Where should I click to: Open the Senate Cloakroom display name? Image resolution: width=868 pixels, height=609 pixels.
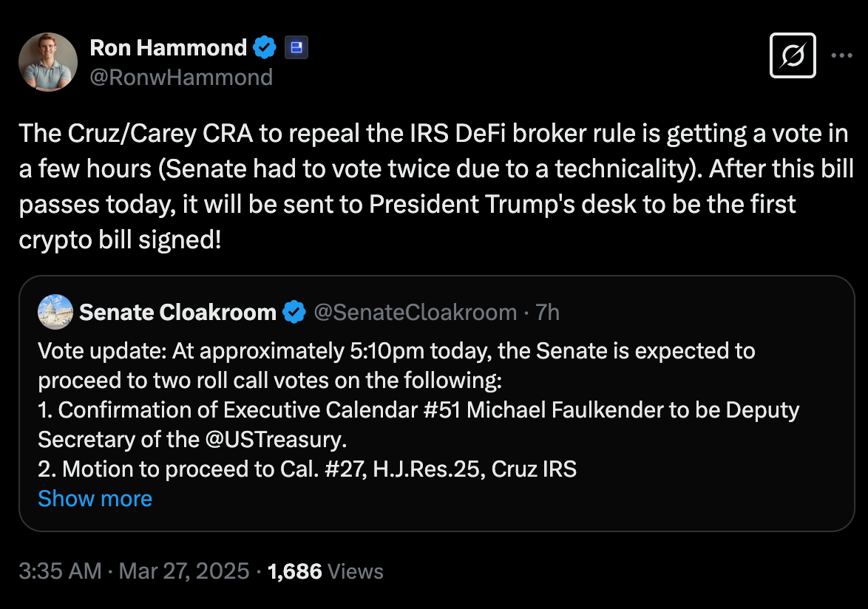click(177, 313)
